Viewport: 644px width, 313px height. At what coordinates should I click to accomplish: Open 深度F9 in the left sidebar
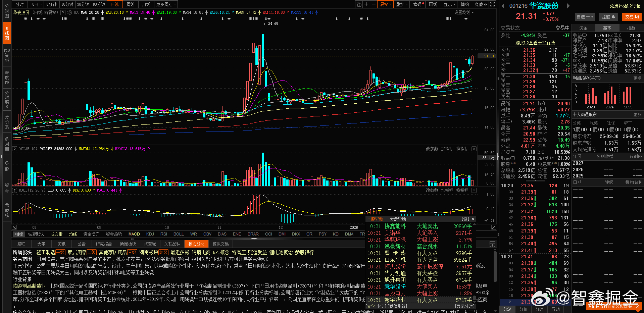coord(7,77)
